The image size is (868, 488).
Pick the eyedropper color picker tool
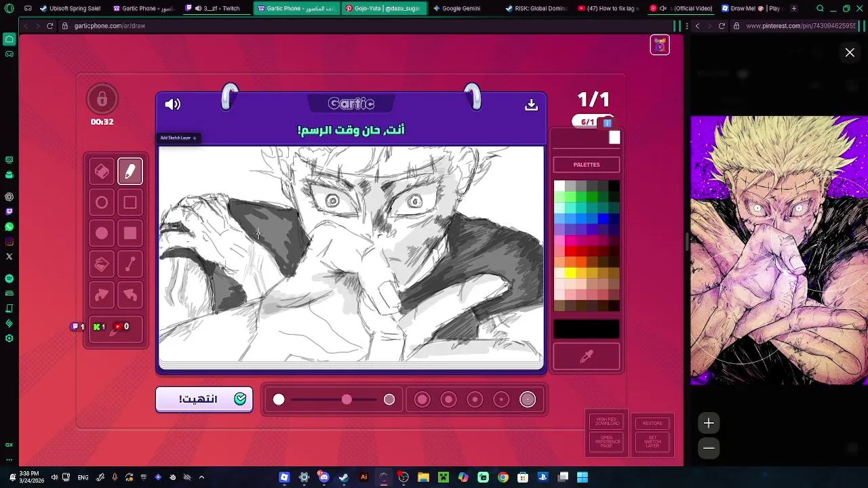587,357
